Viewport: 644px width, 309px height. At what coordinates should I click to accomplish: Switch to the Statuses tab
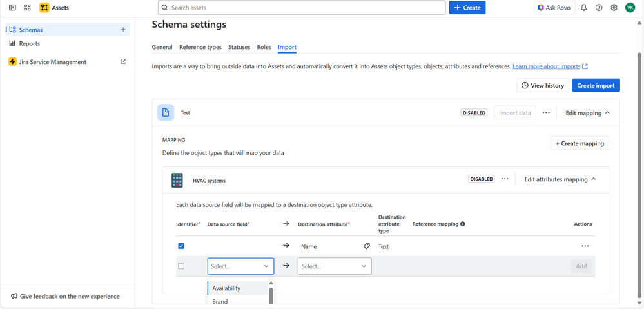click(x=239, y=47)
